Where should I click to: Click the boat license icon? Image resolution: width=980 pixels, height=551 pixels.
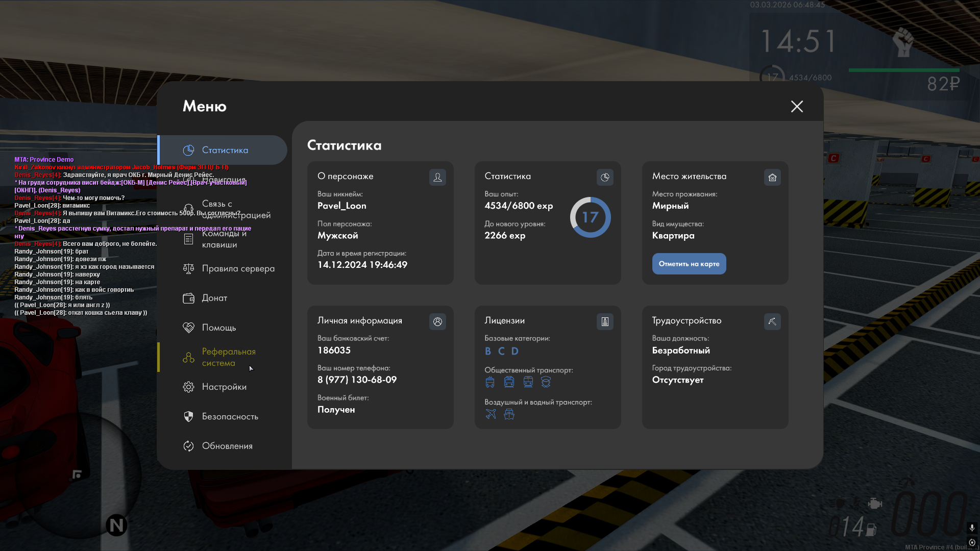click(509, 414)
